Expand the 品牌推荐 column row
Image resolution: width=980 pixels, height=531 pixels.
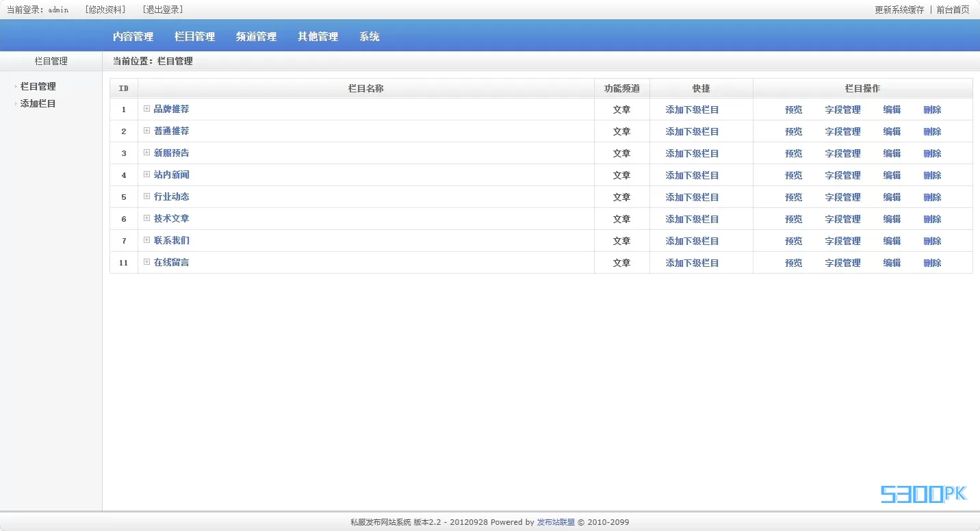pyautogui.click(x=146, y=109)
